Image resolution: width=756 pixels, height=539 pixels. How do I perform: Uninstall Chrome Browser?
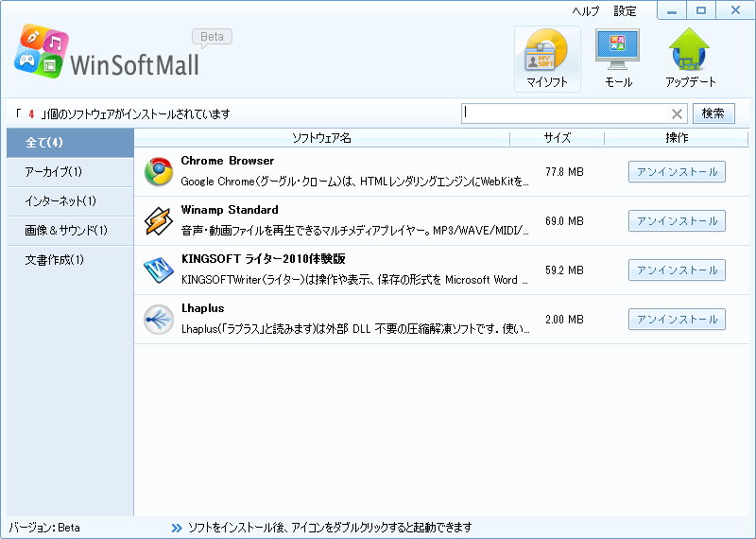[677, 172]
